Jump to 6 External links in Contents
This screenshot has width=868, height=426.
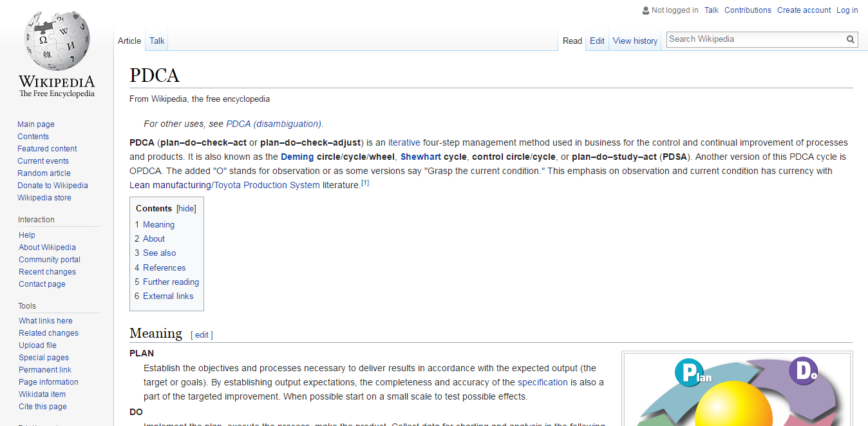[164, 296]
